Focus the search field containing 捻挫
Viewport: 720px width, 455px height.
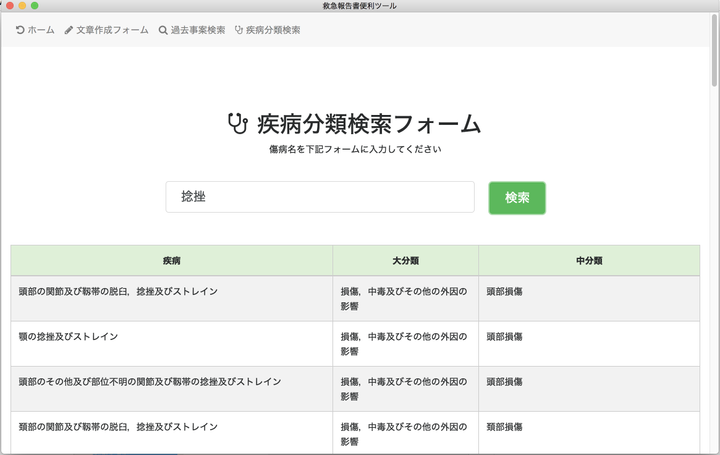pyautogui.click(x=320, y=197)
